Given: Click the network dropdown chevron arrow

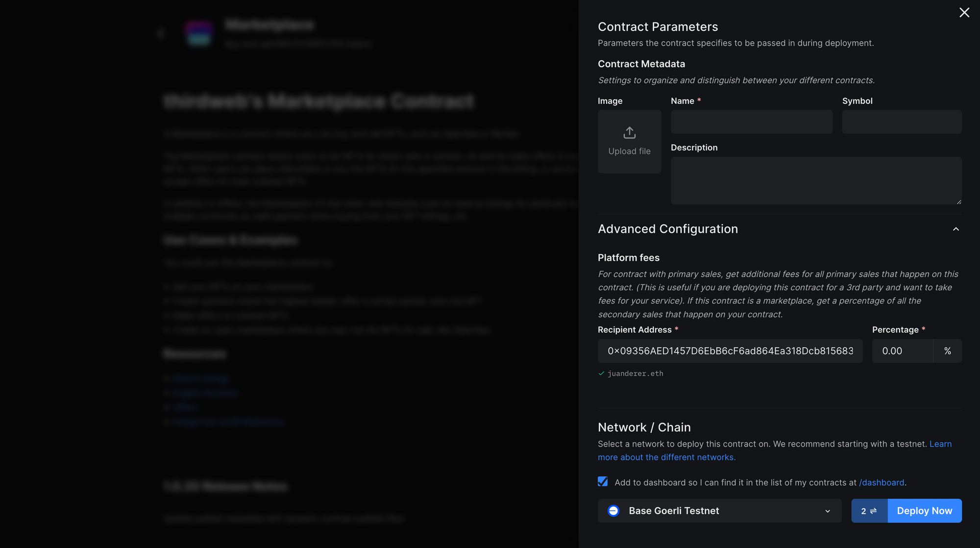Looking at the screenshot, I should tap(828, 511).
